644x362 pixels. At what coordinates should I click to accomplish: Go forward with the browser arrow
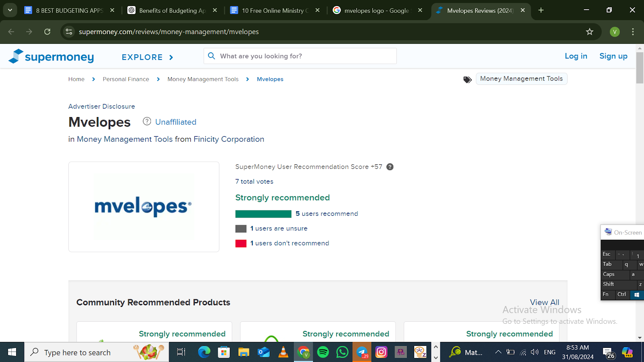(x=29, y=32)
